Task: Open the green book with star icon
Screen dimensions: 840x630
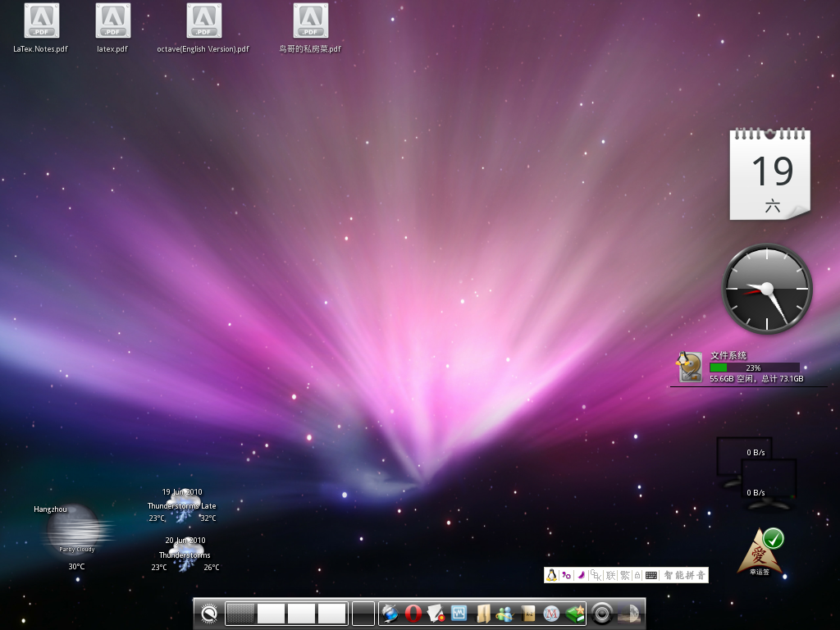Action: (x=575, y=614)
